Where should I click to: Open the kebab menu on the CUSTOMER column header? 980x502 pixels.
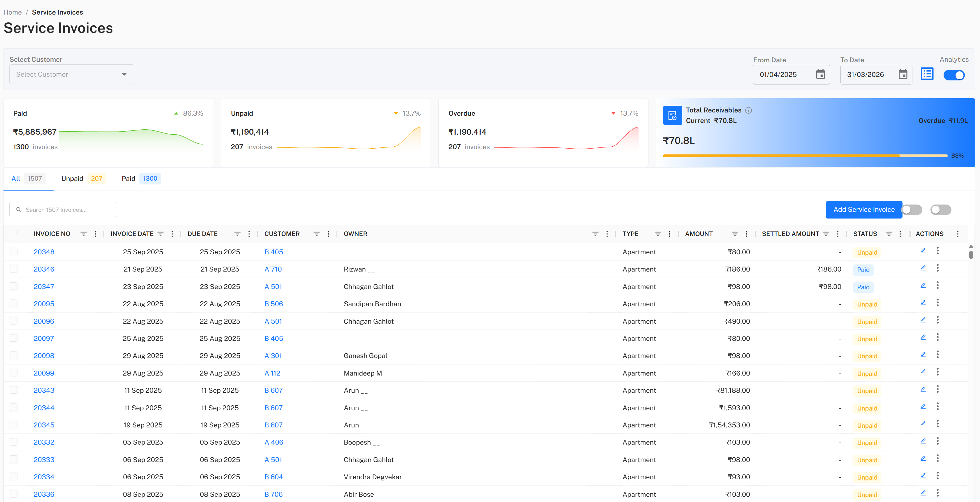click(328, 234)
